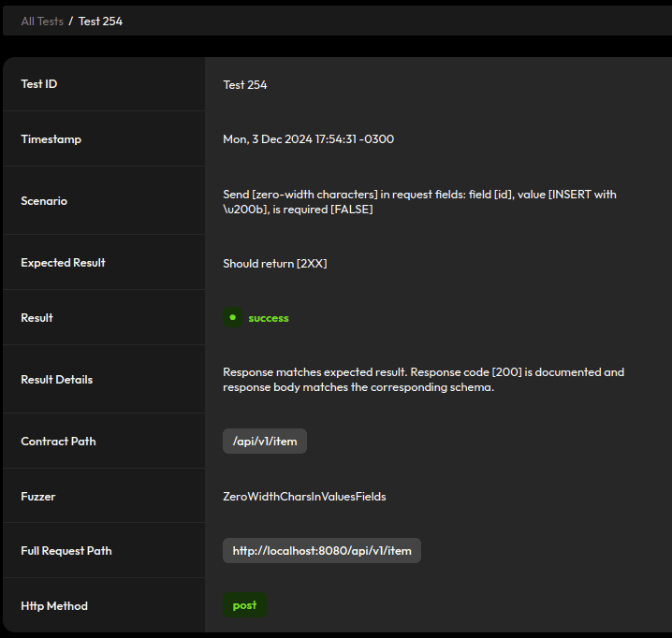This screenshot has height=638, width=672.
Task: Click the zero-width characters scenario description
Action: click(418, 201)
